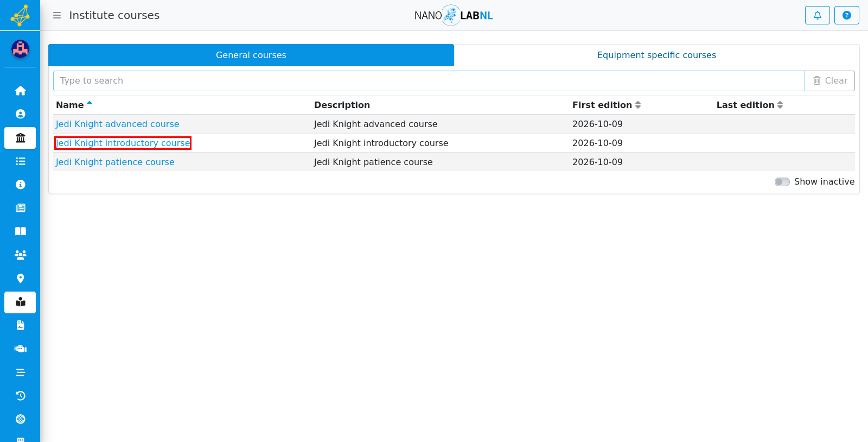Image resolution: width=868 pixels, height=442 pixels.
Task: Open the stacked lines icon in sidebar
Action: pos(20,372)
